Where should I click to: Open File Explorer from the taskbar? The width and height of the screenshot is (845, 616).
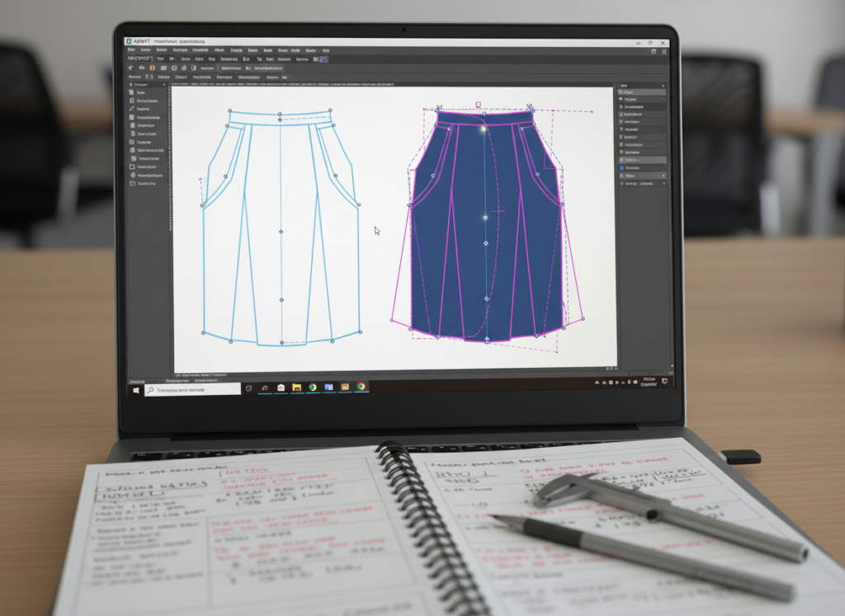295,387
